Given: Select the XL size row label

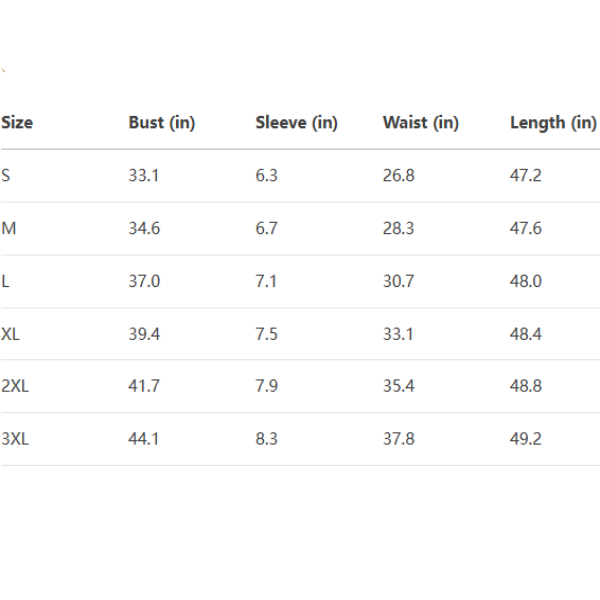Looking at the screenshot, I should (x=11, y=334).
